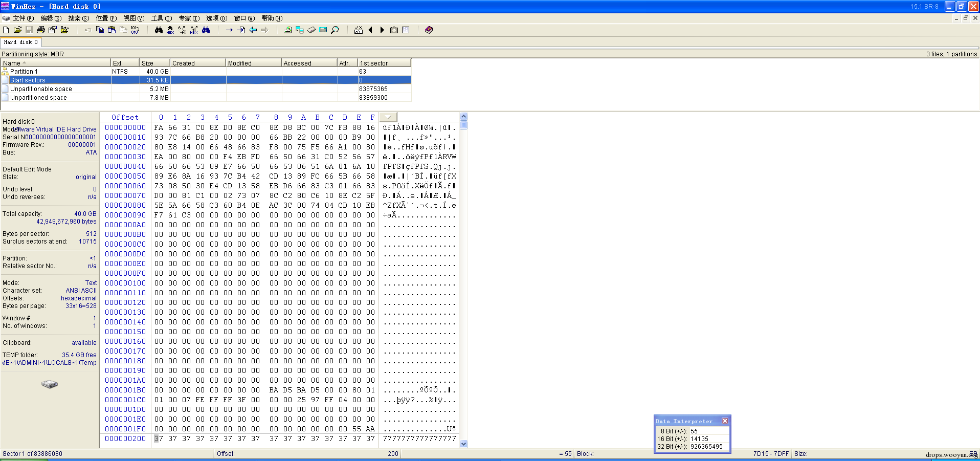Image resolution: width=980 pixels, height=461 pixels.
Task: Switch to the Hard disk 0 tab
Action: coord(20,42)
